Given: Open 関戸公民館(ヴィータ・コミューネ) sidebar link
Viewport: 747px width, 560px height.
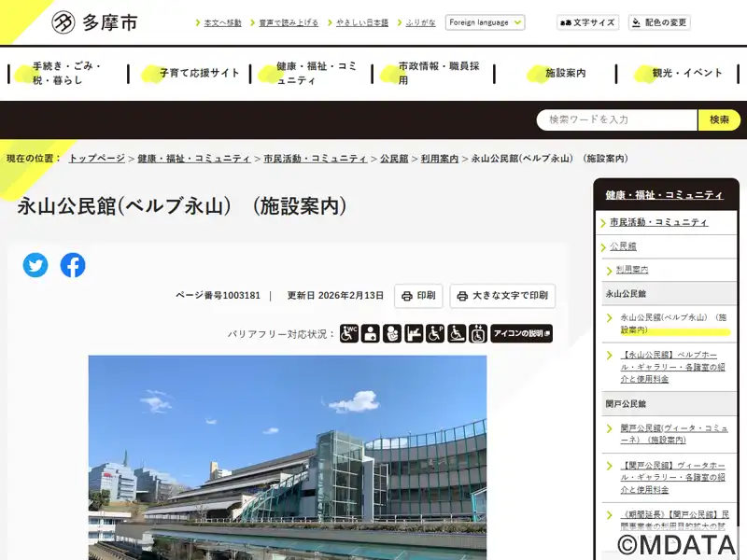Looking at the screenshot, I should [x=673, y=434].
